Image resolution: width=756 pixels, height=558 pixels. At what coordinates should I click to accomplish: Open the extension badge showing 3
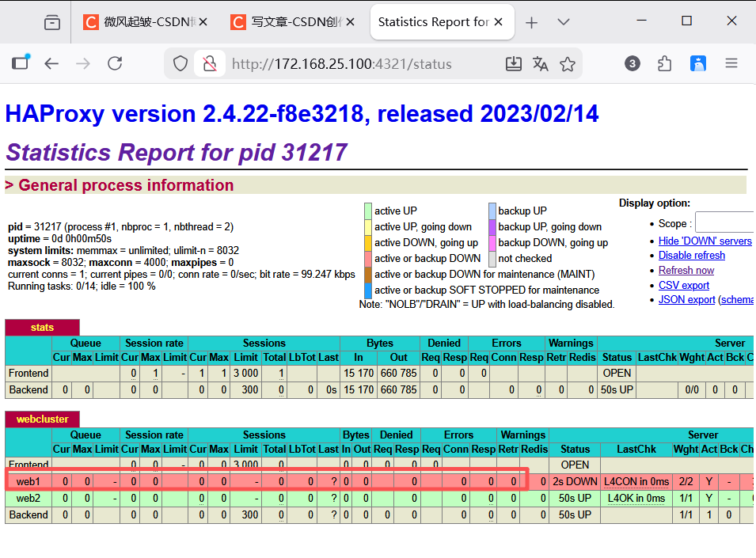632,63
